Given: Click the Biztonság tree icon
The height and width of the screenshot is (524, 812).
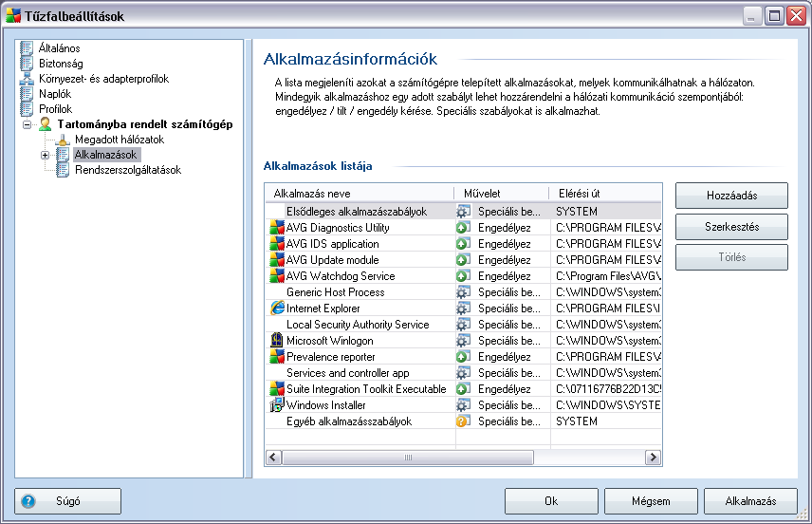Looking at the screenshot, I should pos(27,64).
